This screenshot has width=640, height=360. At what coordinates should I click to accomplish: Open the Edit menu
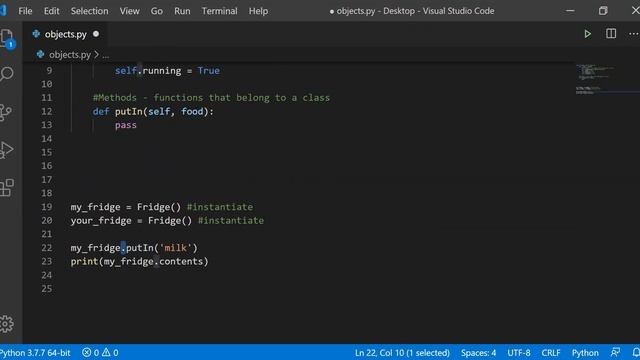pyautogui.click(x=51, y=11)
